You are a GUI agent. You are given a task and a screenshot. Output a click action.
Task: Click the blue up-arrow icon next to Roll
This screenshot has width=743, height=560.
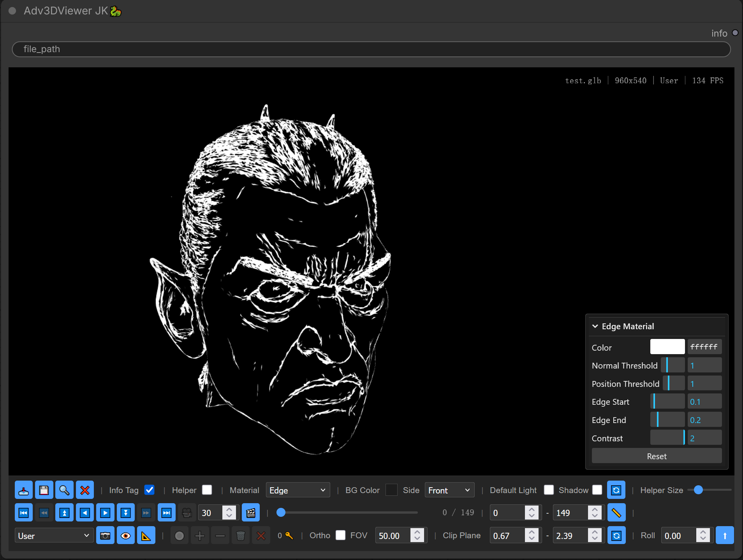725,536
